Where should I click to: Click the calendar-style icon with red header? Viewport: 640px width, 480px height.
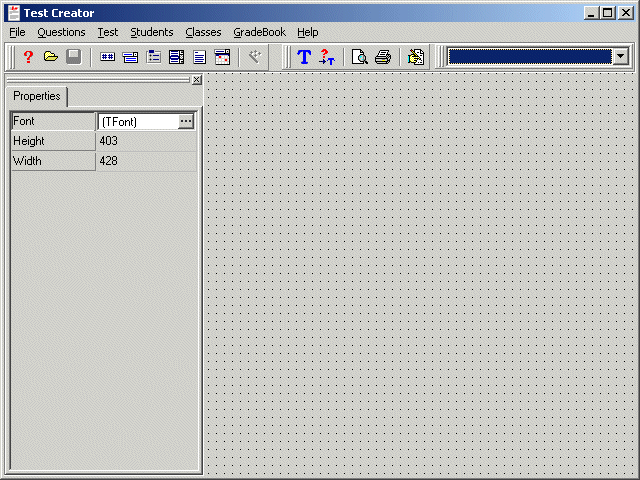click(x=223, y=57)
